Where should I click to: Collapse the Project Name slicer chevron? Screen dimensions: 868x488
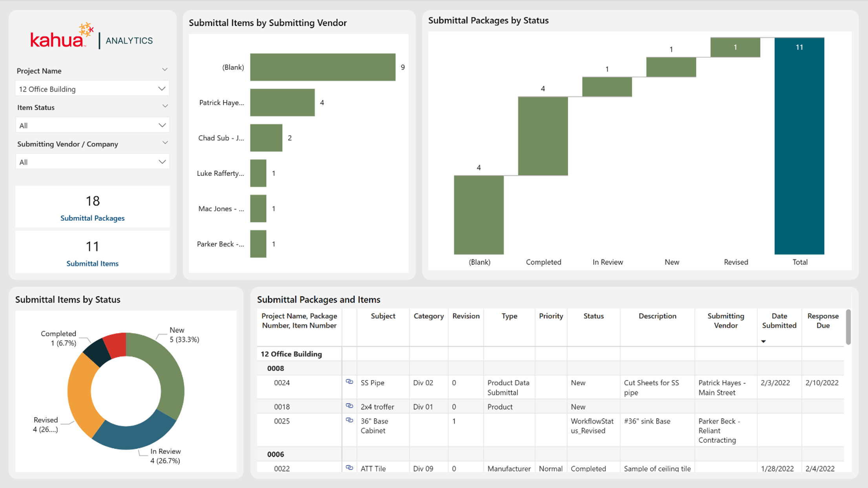(165, 70)
